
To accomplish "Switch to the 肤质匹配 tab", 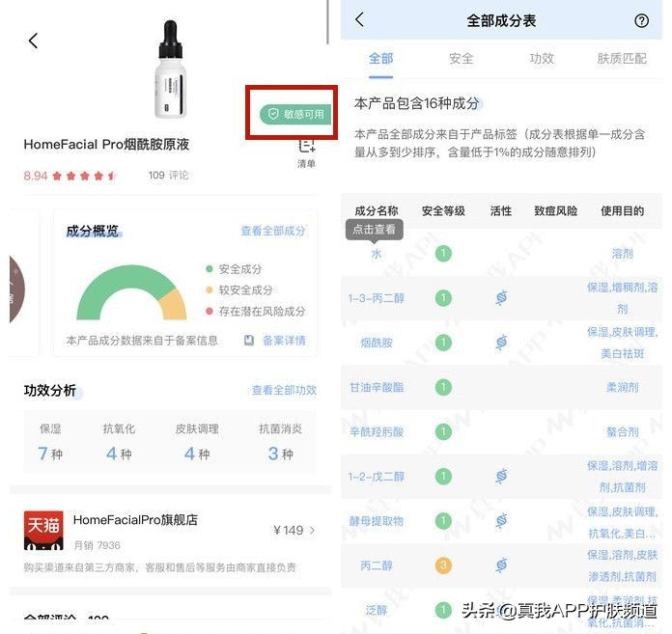I will [622, 59].
